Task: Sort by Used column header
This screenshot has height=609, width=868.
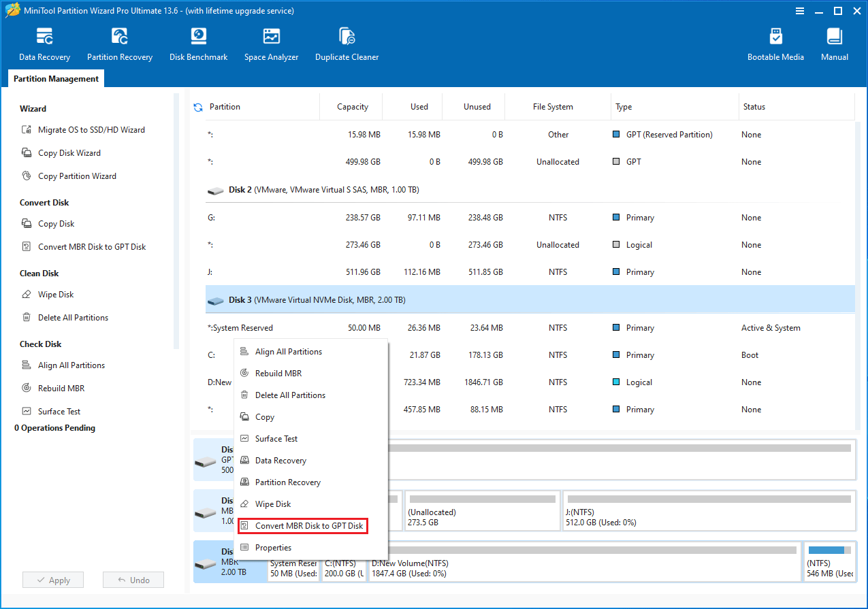Action: (413, 107)
